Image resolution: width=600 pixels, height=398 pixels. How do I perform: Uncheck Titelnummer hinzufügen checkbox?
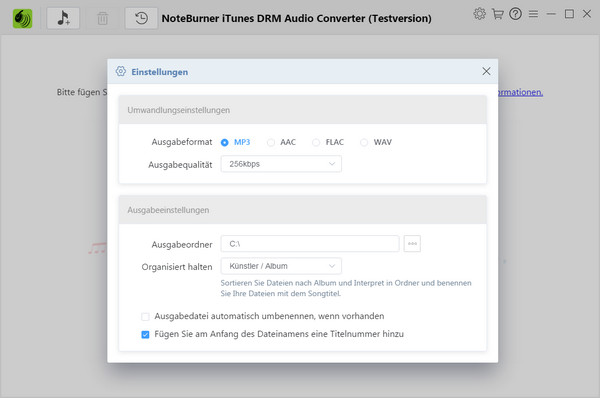145,334
